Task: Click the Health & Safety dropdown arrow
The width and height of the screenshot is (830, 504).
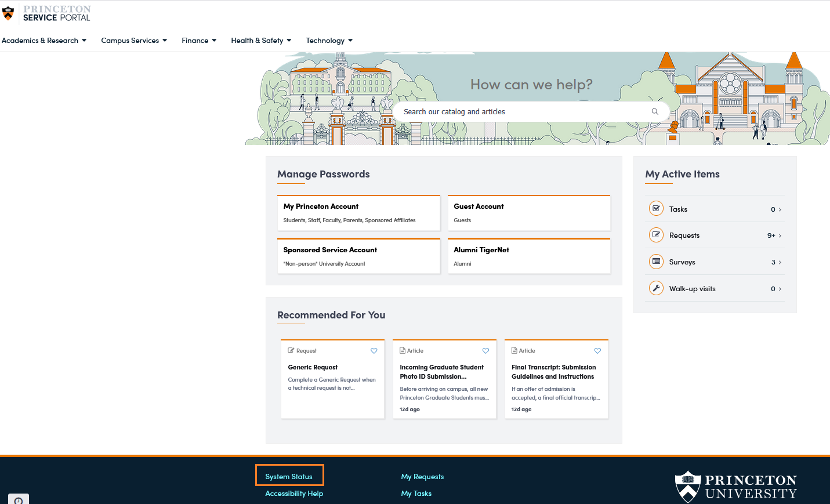Action: coord(289,40)
